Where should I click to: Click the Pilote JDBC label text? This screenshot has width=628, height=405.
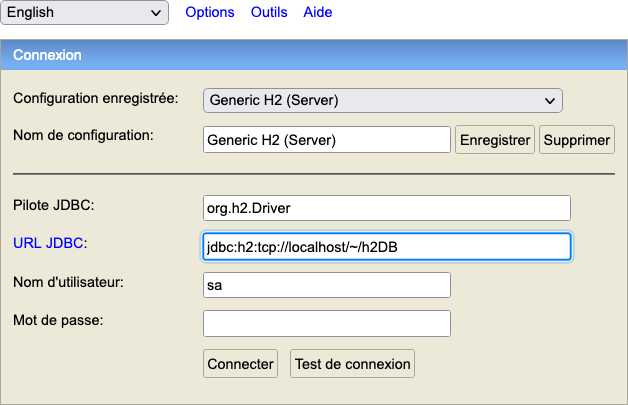click(x=54, y=205)
